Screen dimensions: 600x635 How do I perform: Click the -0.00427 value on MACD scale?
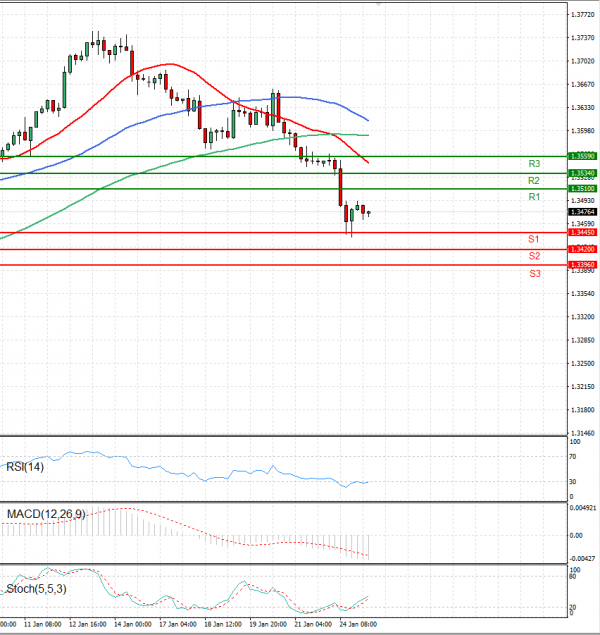click(x=583, y=558)
